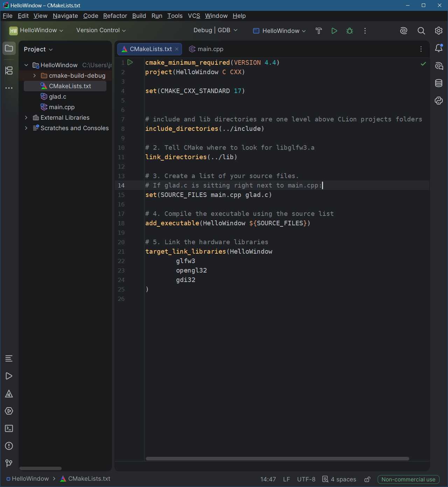Viewport: 448px width, 487px height.
Task: Open the VCS menu
Action: (194, 16)
